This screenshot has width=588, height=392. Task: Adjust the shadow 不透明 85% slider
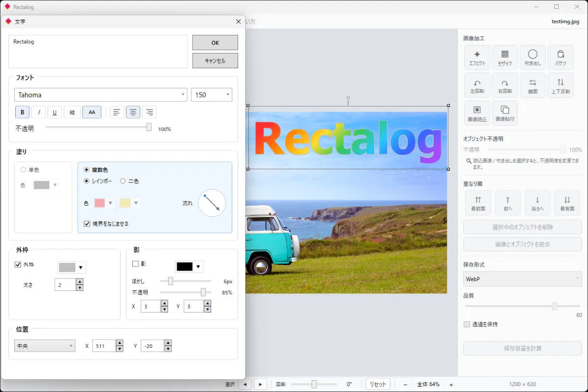coord(185,292)
